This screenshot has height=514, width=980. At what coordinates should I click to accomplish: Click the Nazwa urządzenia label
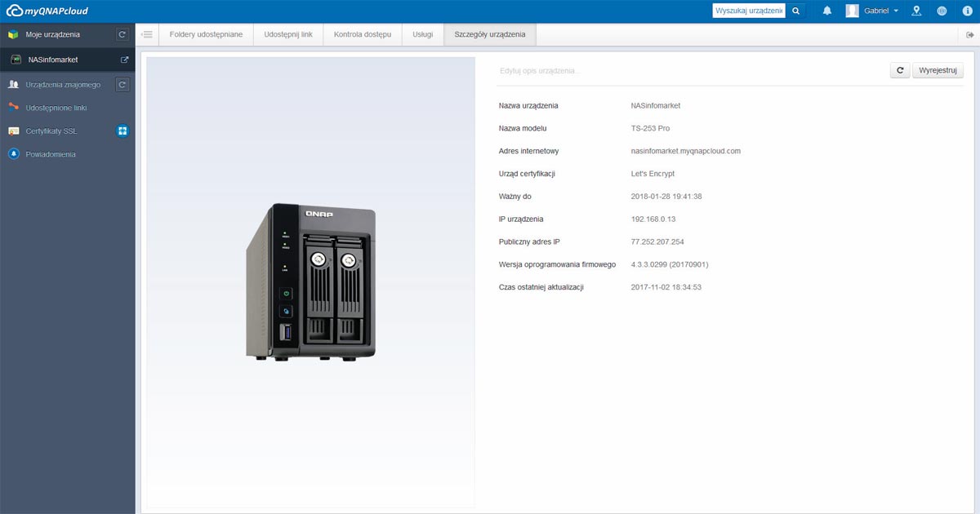[528, 106]
